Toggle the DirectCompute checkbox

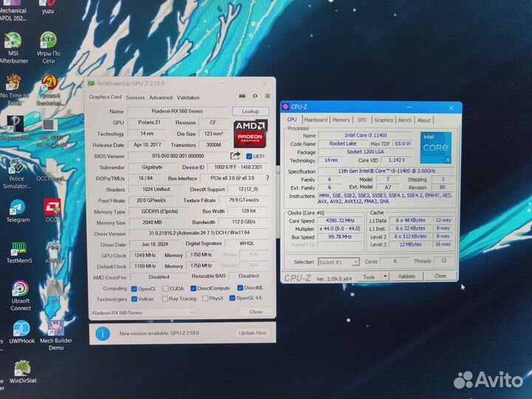click(x=194, y=288)
